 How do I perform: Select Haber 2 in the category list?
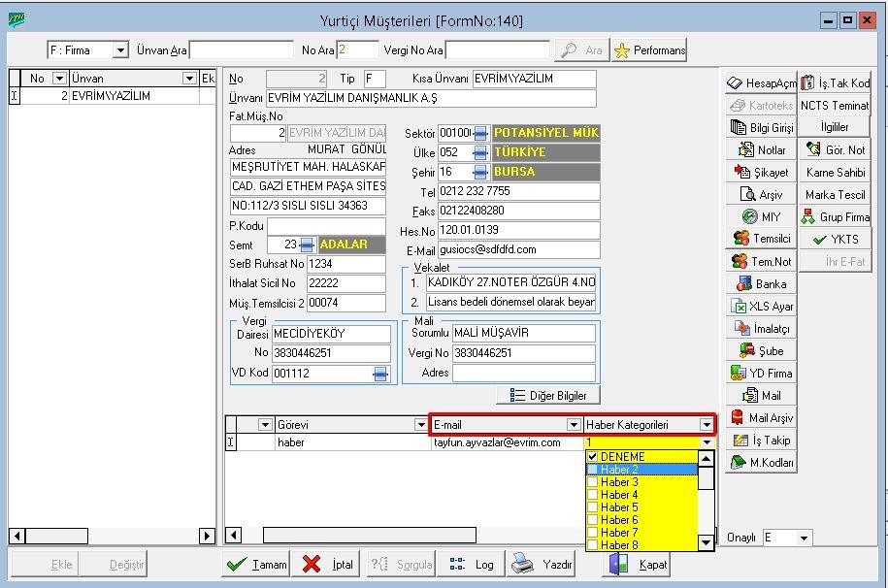619,470
